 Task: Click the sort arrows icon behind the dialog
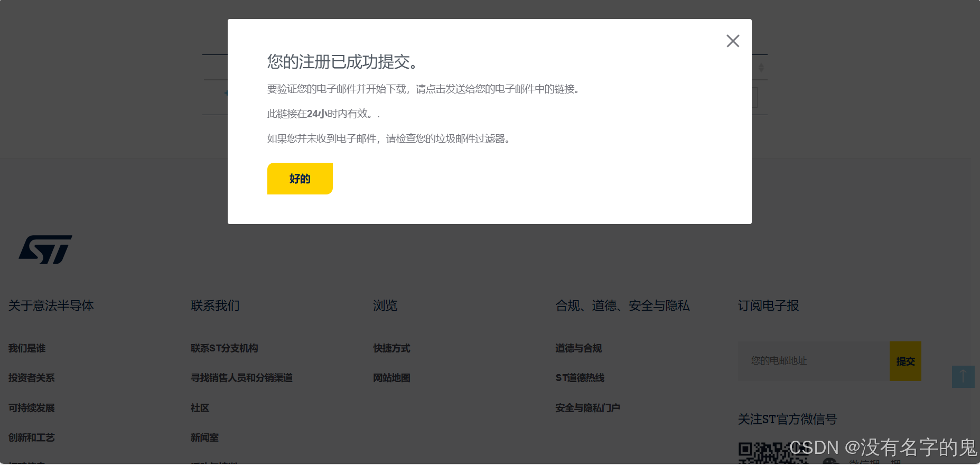pyautogui.click(x=761, y=68)
